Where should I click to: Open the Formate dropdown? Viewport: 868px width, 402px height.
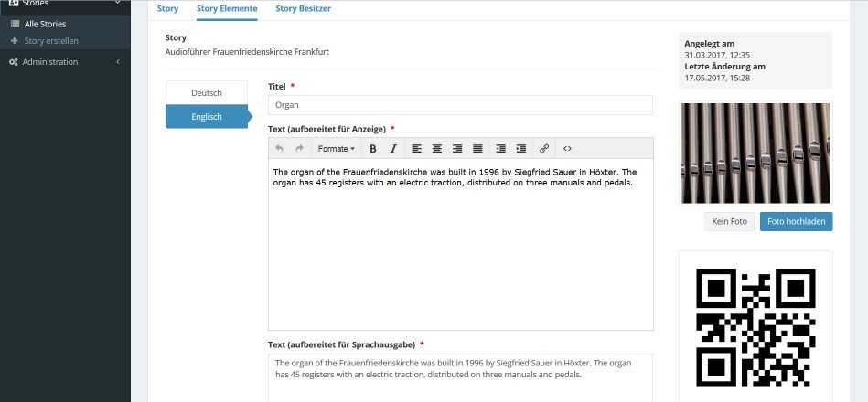(x=336, y=149)
